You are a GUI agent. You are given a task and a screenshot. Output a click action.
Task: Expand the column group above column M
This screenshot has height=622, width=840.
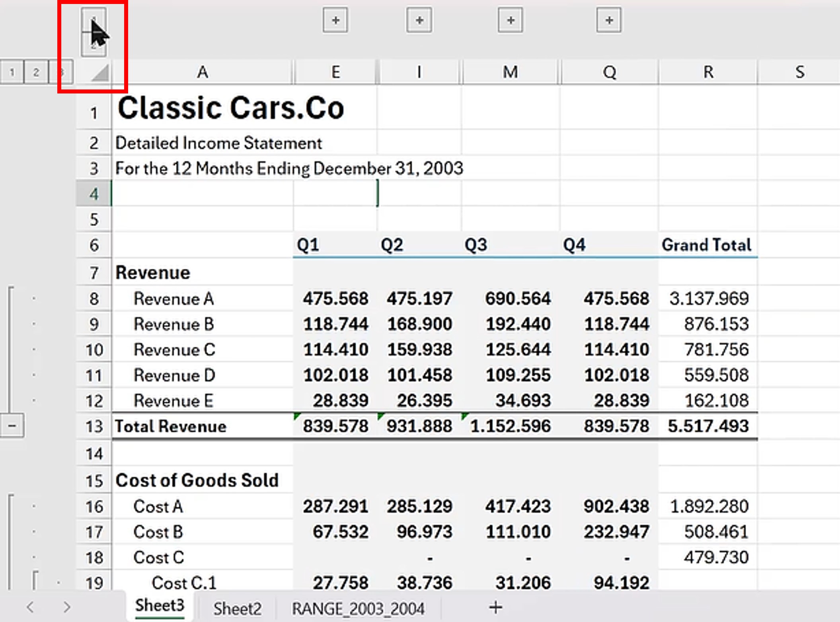pyautogui.click(x=511, y=20)
